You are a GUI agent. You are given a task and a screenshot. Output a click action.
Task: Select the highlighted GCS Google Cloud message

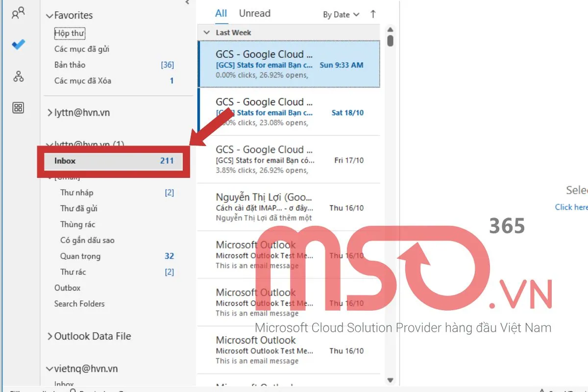coord(289,64)
